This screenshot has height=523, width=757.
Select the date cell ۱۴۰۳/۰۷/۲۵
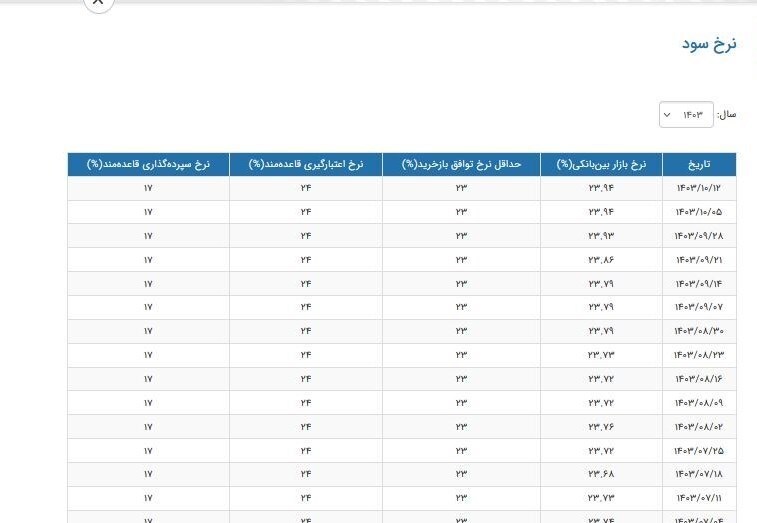pos(699,451)
